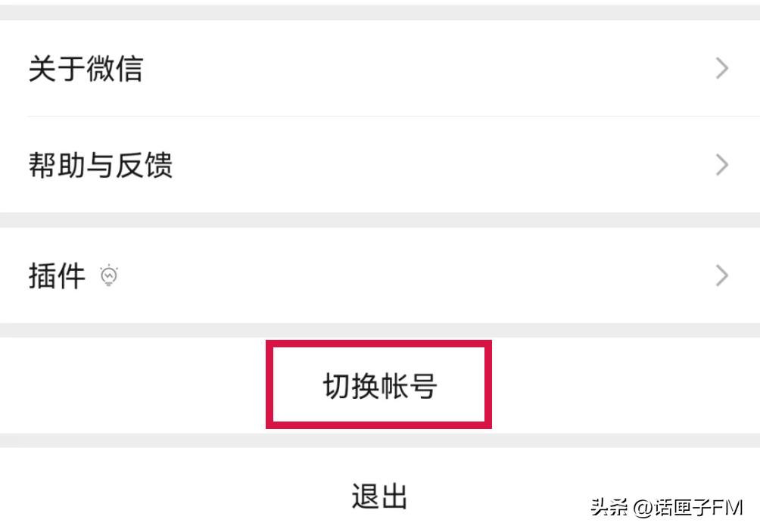
Task: Click the chevron beside 帮助与反馈
Action: pyautogui.click(x=721, y=165)
